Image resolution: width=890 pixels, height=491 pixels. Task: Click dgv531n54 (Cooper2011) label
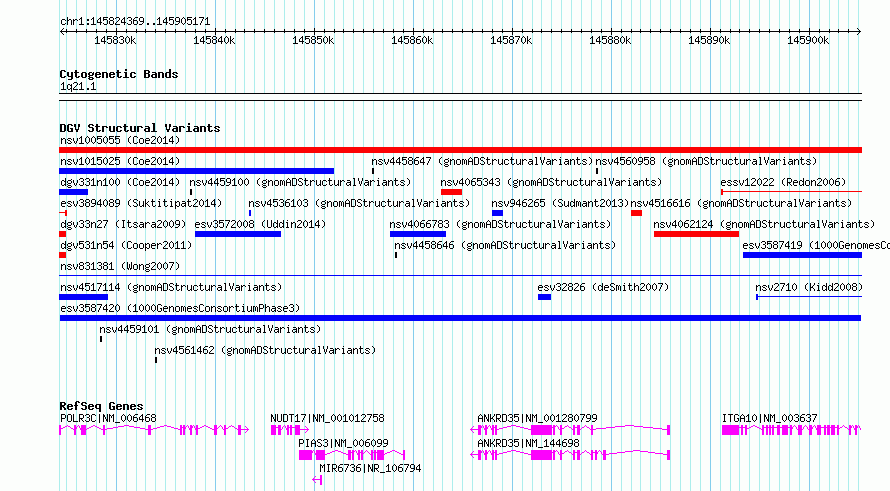tap(126, 245)
